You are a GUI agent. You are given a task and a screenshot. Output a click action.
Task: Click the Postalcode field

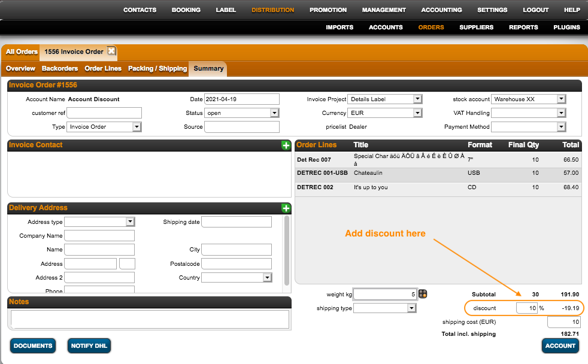tap(237, 263)
